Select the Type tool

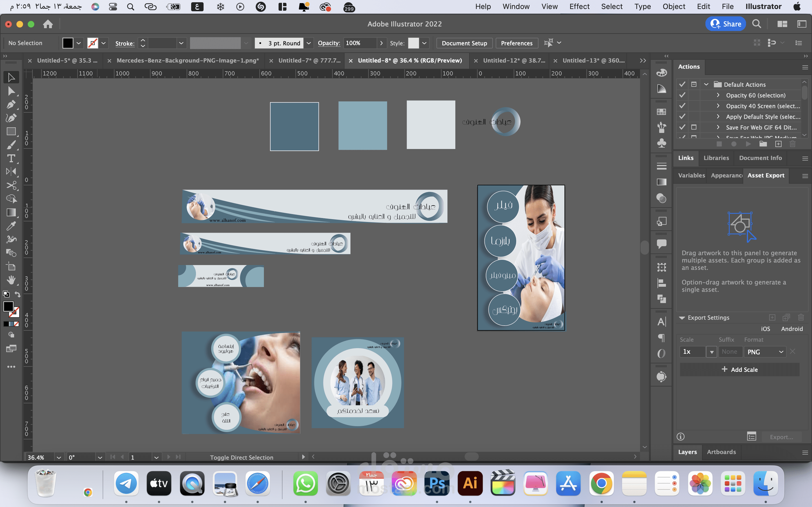[x=11, y=158]
